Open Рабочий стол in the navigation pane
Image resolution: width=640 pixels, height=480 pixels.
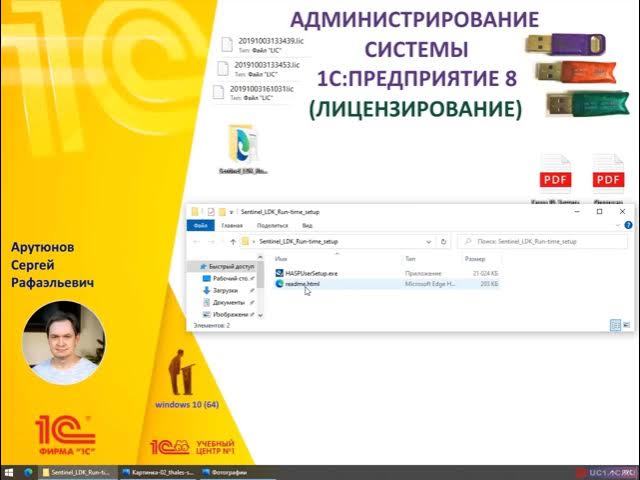(x=228, y=278)
